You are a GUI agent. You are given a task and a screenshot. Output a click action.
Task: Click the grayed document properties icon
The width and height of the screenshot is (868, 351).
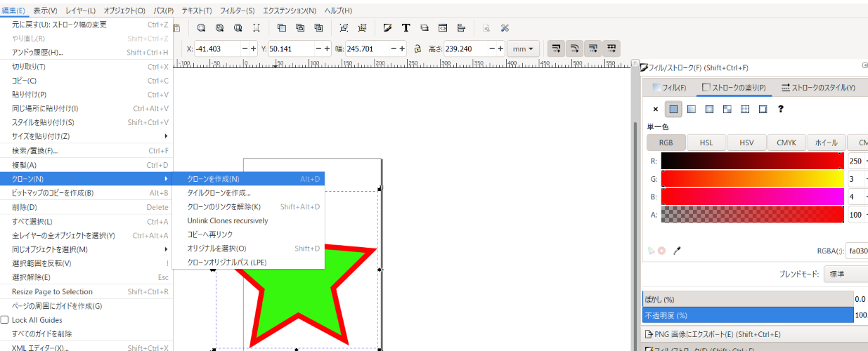[x=486, y=28]
